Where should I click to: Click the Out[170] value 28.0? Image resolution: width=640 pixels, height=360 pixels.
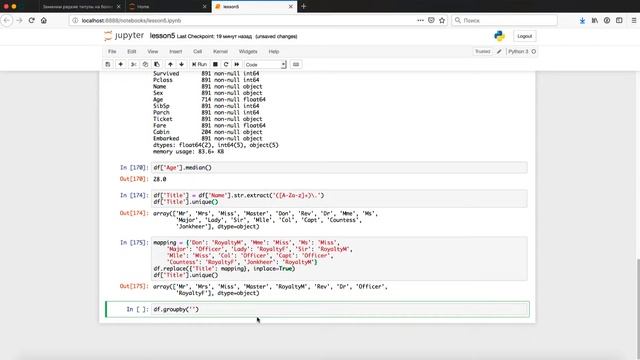coord(160,179)
